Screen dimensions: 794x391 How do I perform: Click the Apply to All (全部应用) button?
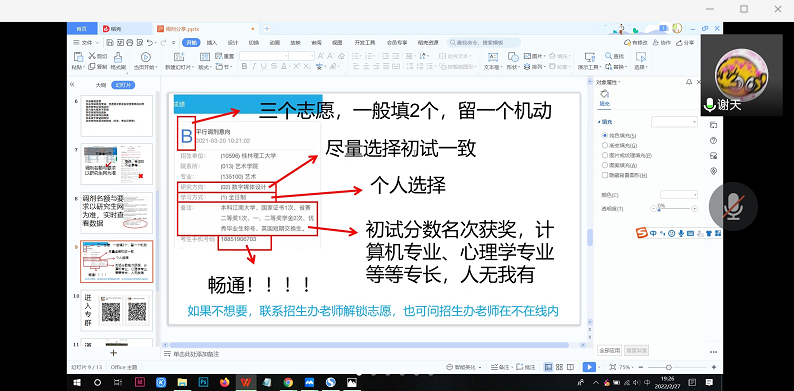609,350
